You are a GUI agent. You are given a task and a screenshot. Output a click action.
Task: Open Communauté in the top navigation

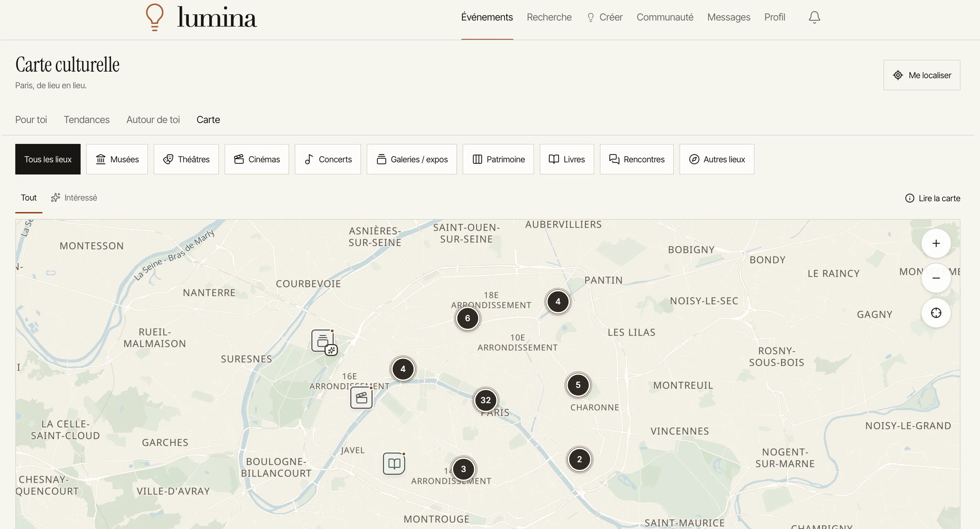pyautogui.click(x=665, y=17)
